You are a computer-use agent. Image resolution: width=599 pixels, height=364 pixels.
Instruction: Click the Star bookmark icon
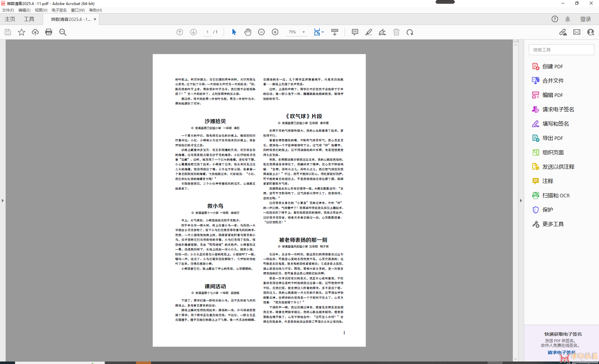[x=21, y=32]
